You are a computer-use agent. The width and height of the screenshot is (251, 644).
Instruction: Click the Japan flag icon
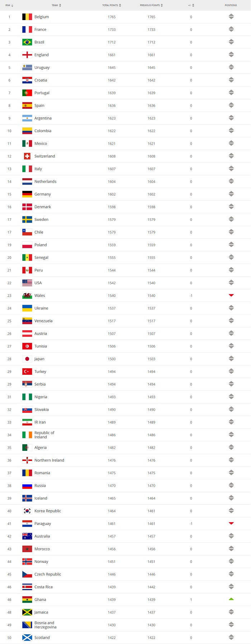pyautogui.click(x=27, y=359)
